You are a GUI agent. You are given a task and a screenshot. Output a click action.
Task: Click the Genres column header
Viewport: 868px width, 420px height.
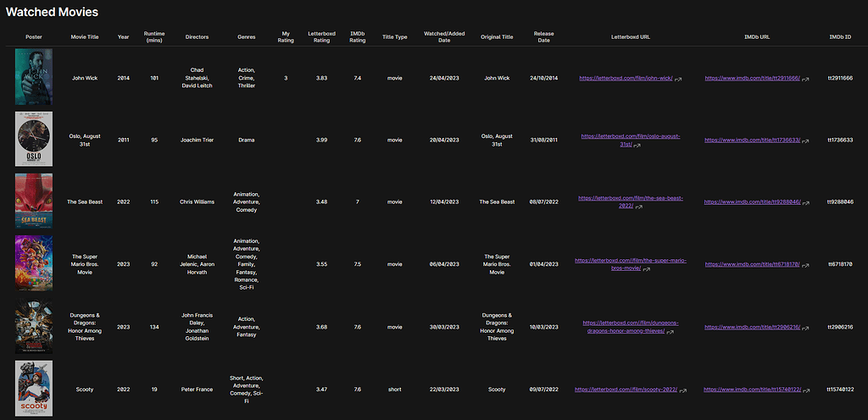click(x=247, y=37)
